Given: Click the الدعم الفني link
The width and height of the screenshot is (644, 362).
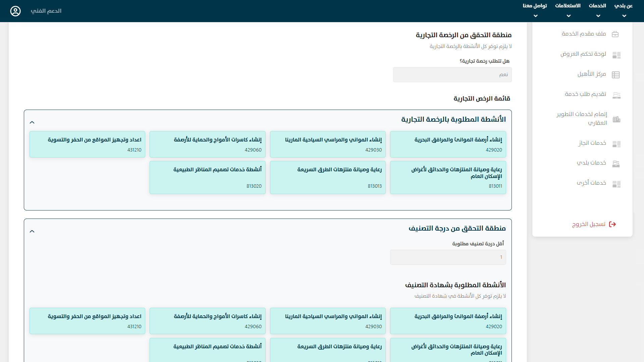Looking at the screenshot, I should [46, 11].
